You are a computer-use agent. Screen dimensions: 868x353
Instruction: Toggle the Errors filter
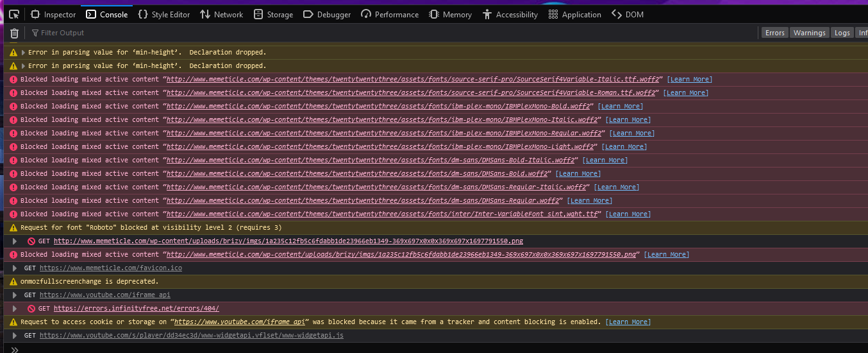click(774, 33)
